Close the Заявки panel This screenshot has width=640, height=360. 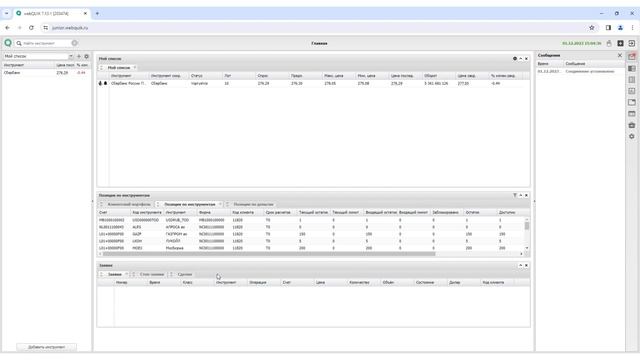point(526,265)
